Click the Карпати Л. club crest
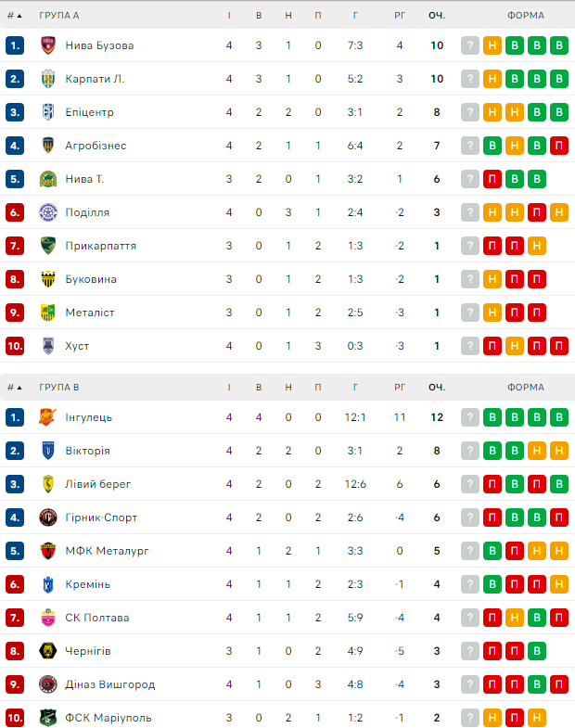 tap(48, 79)
